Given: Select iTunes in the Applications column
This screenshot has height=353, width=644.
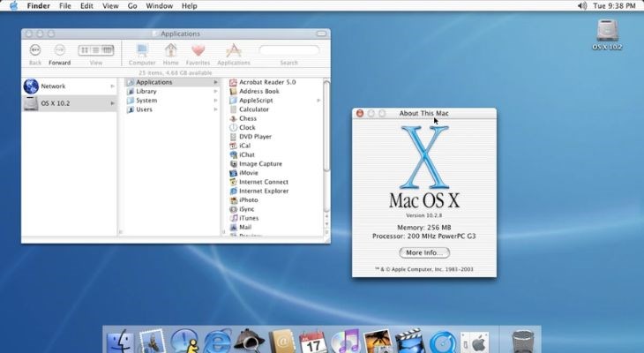Looking at the screenshot, I should [x=249, y=218].
